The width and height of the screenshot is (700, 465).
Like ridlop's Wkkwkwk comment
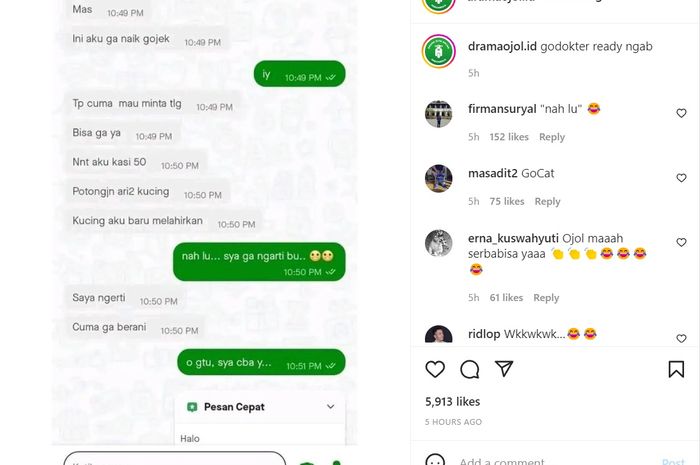click(681, 338)
